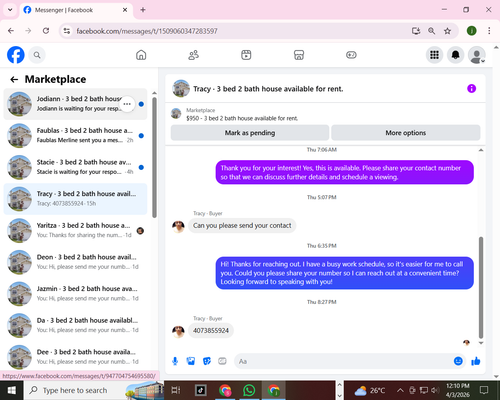Open the Da conversation
Image resolution: width=500 pixels, height=400 pixels.
[75, 326]
